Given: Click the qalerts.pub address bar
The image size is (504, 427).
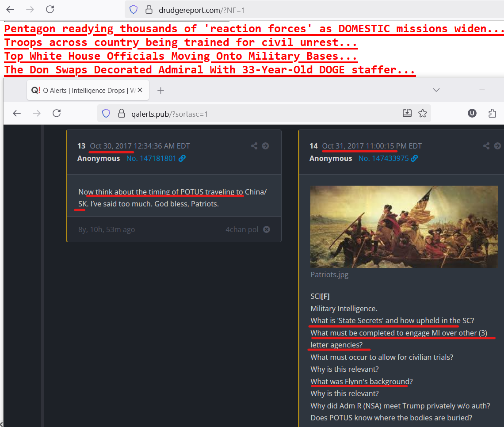Looking at the screenshot, I should point(263,114).
